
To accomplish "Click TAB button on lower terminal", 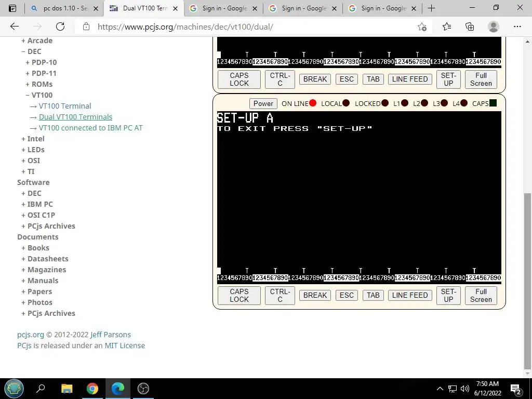I will [x=373, y=296].
